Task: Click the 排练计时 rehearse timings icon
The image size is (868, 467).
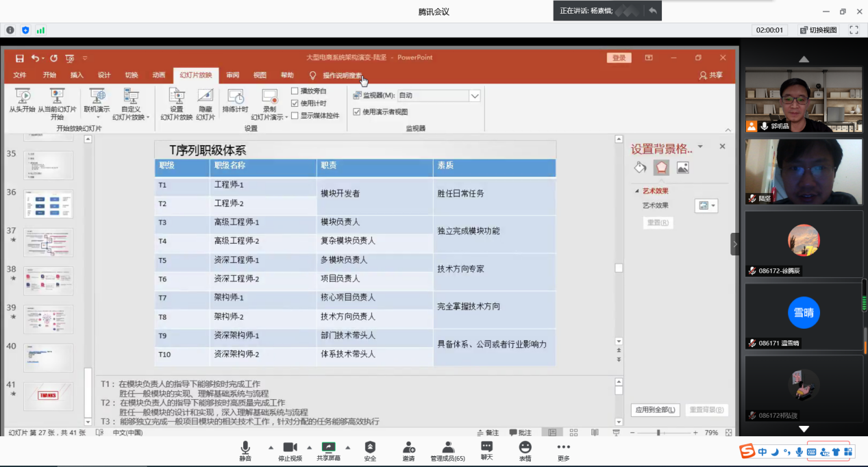Action: click(x=235, y=97)
